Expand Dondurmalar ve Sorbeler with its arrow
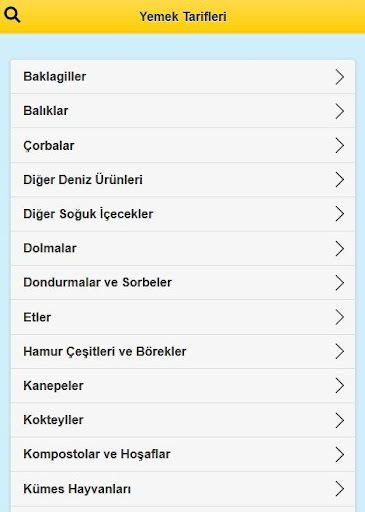The image size is (365, 512). (x=340, y=283)
